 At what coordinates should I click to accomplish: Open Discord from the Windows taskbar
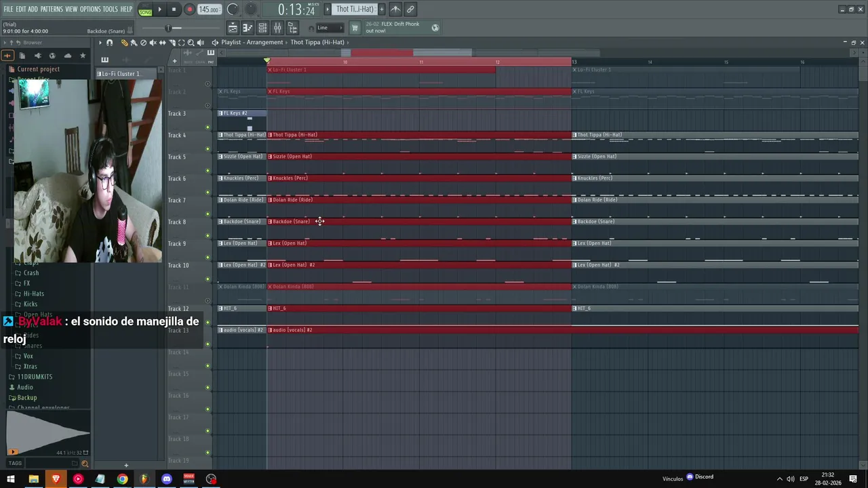click(x=167, y=479)
